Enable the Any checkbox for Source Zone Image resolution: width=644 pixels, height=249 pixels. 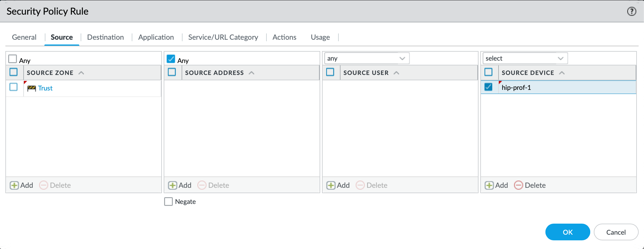[x=13, y=59]
